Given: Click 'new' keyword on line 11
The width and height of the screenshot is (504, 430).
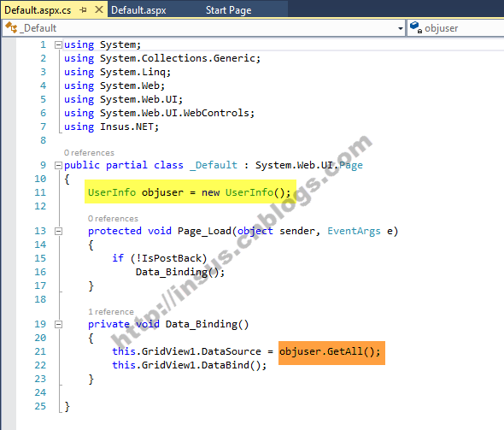Looking at the screenshot, I should 210,192.
